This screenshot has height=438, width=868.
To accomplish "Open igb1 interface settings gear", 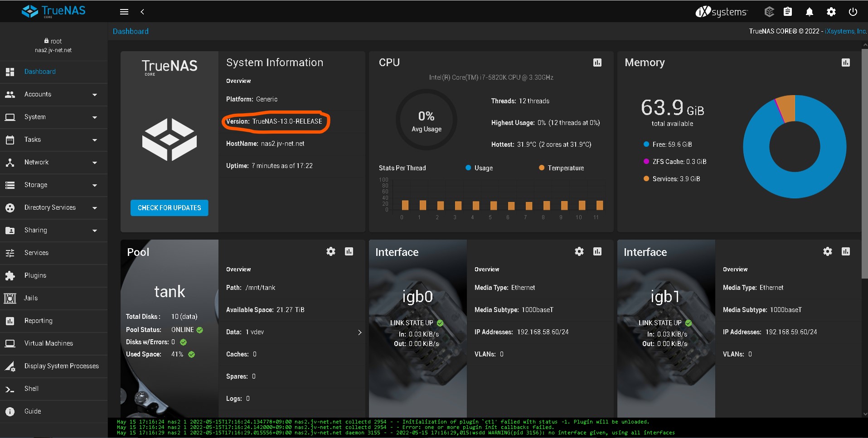I will point(828,251).
